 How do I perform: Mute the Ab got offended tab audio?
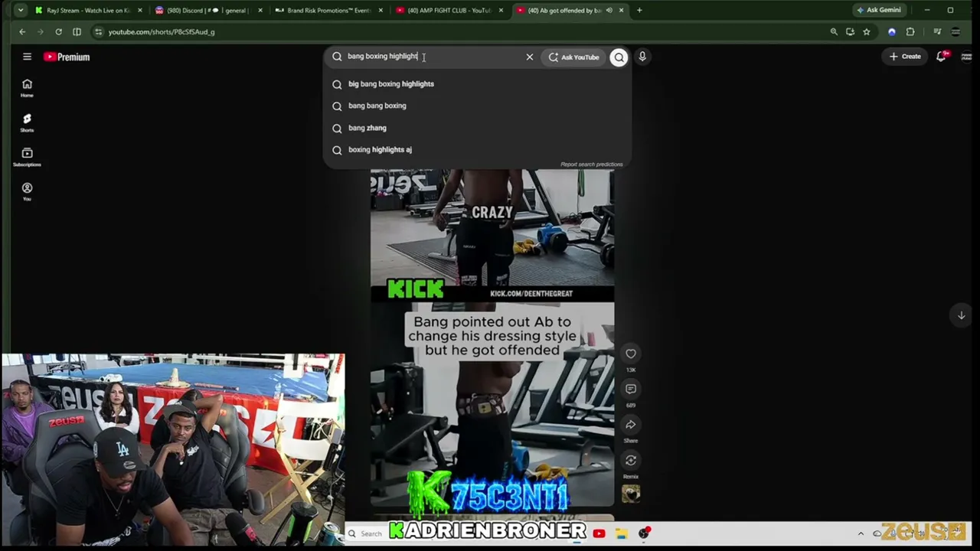[609, 10]
